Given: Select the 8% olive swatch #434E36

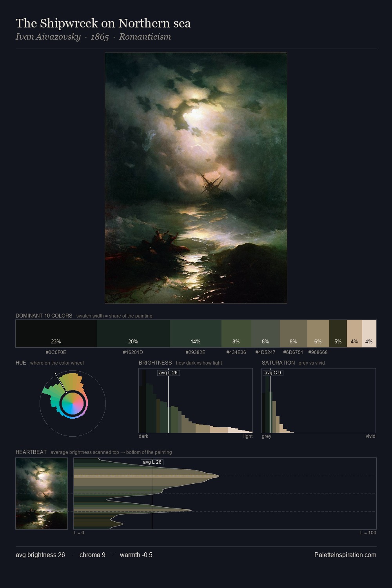Looking at the screenshot, I should (x=236, y=334).
